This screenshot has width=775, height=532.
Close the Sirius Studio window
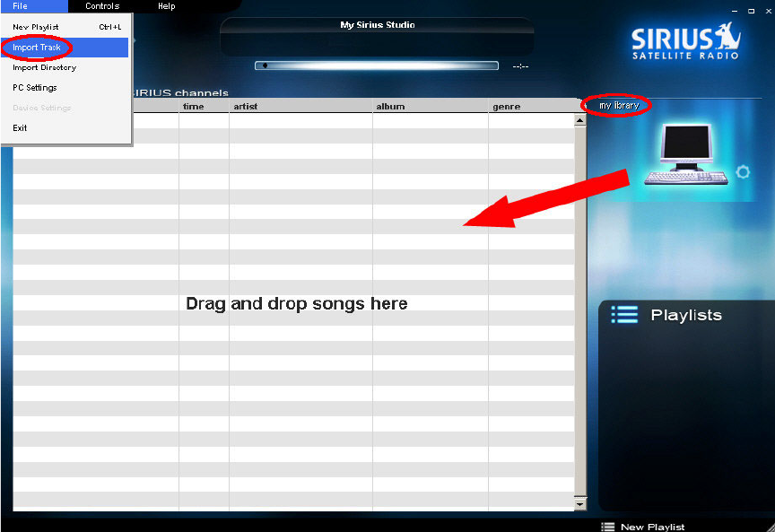pyautogui.click(x=769, y=11)
